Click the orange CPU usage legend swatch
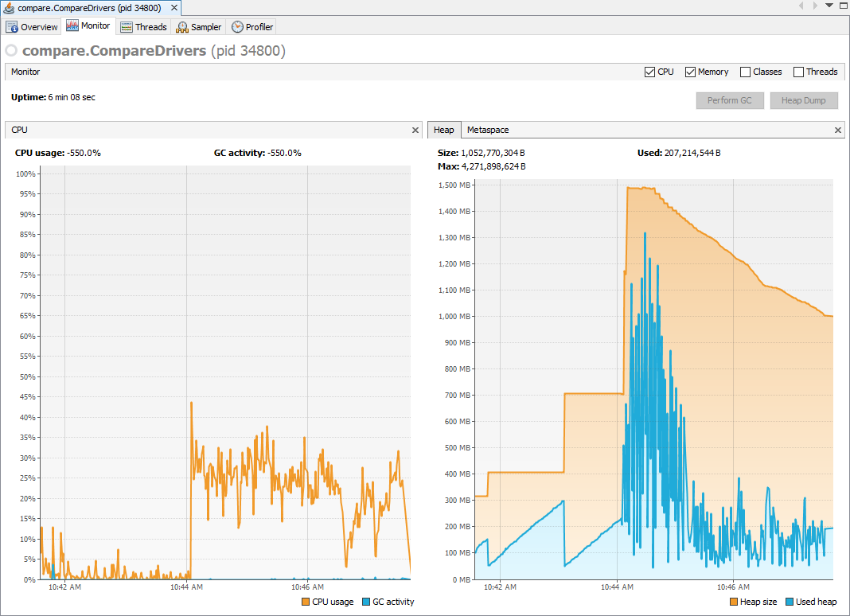The width and height of the screenshot is (850, 616). click(306, 602)
